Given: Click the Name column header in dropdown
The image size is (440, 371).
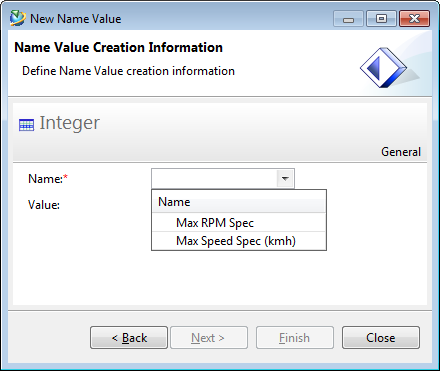Looking at the screenshot, I should (239, 202).
